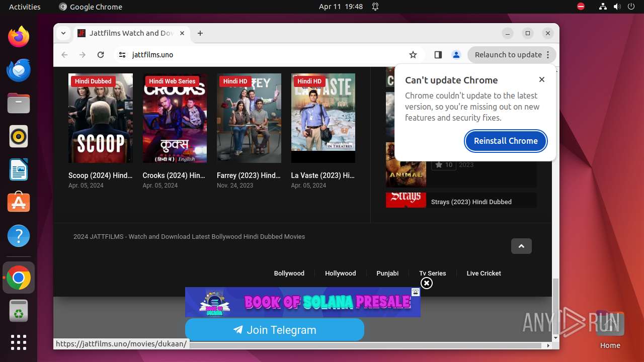Open the Chrome three-dot menu
The image size is (644, 362).
pos(548,55)
